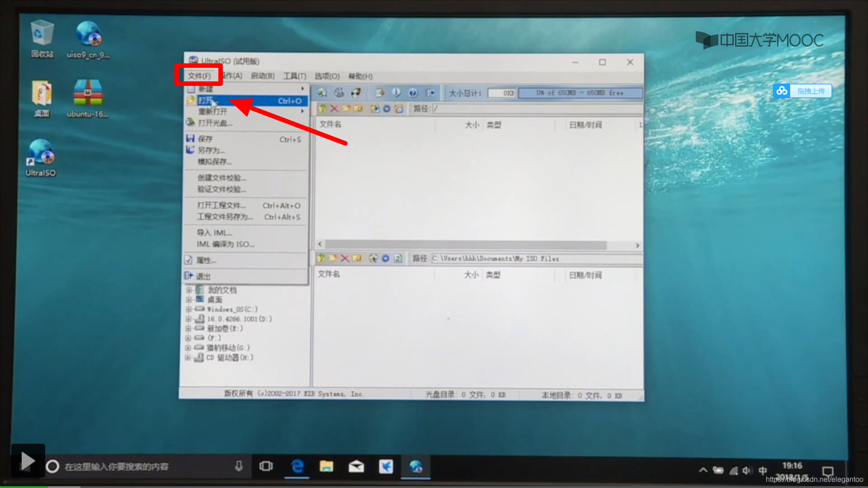Viewport: 868px width, 488px height.
Task: Click the new folder icon in lower local toolbar
Action: (x=333, y=258)
